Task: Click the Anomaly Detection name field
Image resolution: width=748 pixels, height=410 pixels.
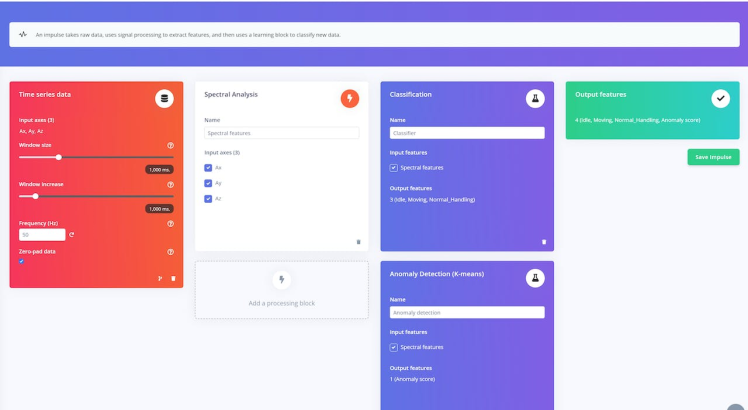Action: (467, 313)
